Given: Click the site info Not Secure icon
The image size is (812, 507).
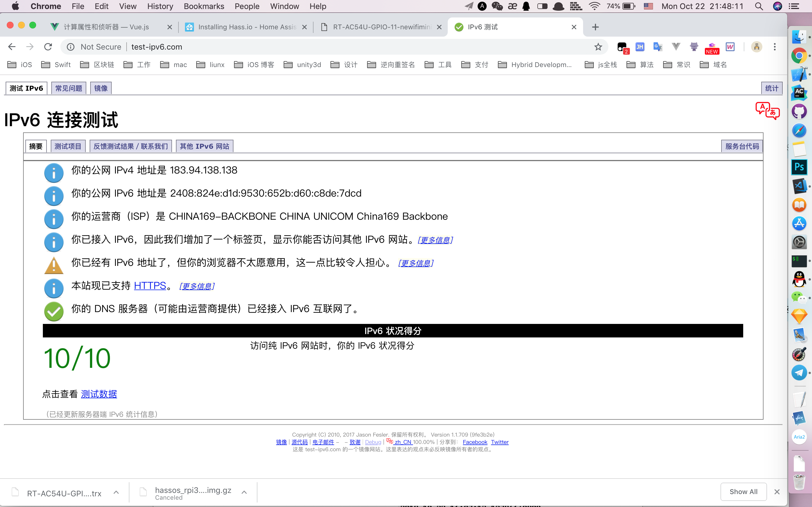Looking at the screenshot, I should (71, 47).
